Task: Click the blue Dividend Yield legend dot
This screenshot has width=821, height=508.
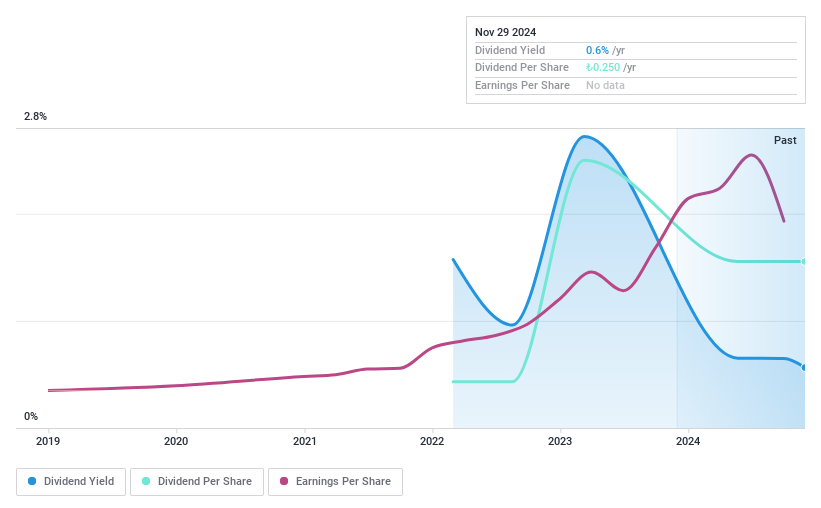Action: [x=32, y=481]
